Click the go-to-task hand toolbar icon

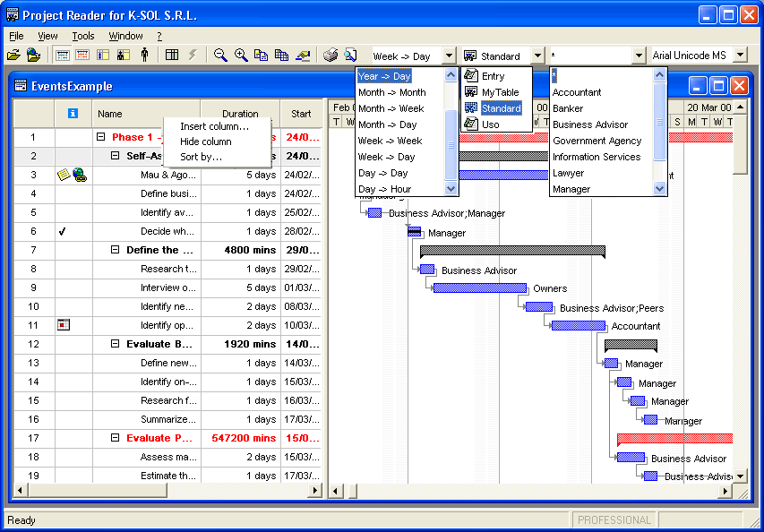tap(303, 56)
